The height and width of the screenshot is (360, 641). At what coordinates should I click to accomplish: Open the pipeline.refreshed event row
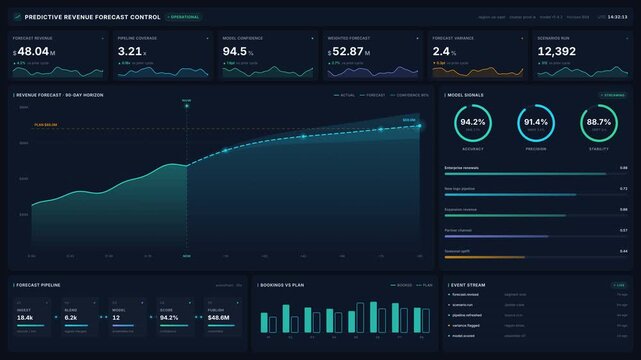click(x=538, y=315)
